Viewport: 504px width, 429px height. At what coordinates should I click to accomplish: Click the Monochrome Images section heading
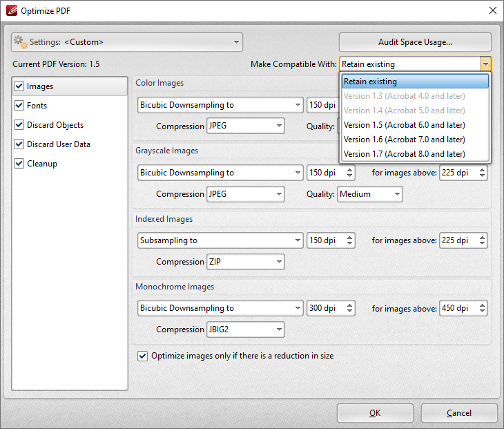click(175, 287)
